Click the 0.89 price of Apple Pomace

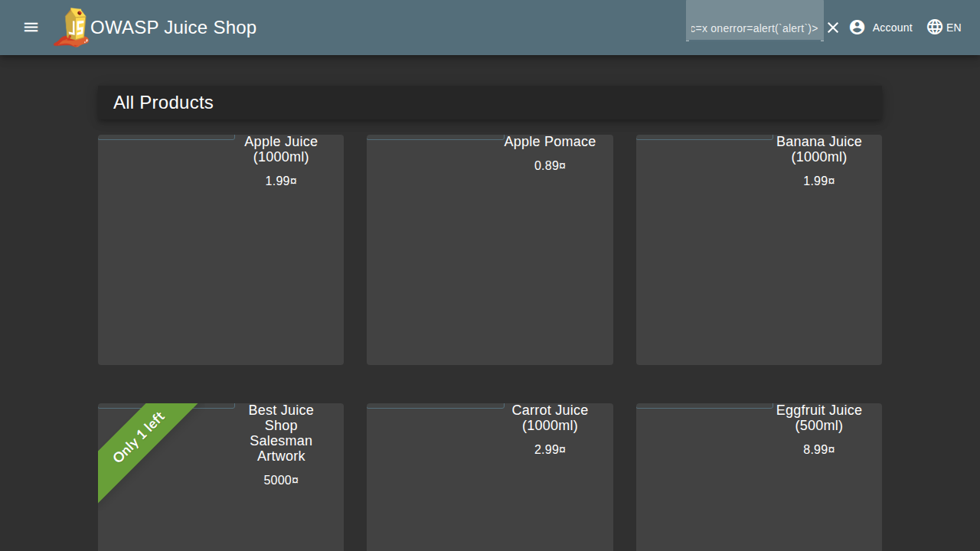pos(550,165)
